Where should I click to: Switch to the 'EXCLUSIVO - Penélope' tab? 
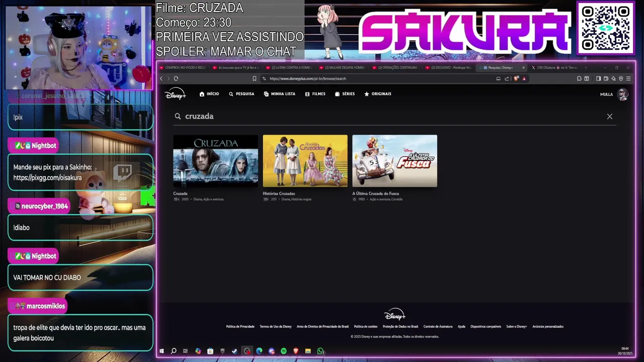tap(449, 67)
